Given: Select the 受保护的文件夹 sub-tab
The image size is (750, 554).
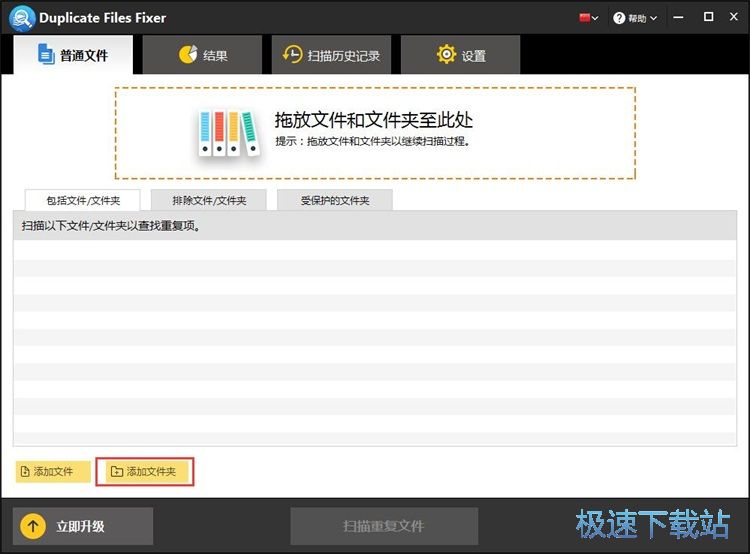Looking at the screenshot, I should point(335,200).
